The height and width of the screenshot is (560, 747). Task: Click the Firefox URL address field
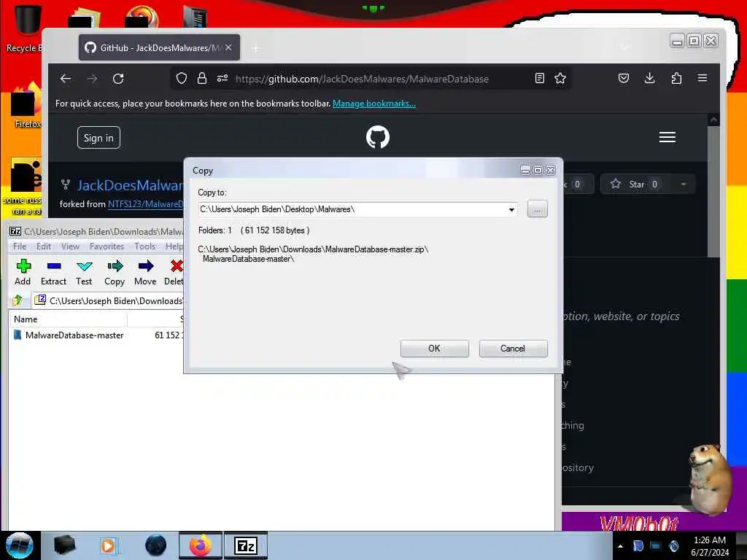tap(362, 79)
